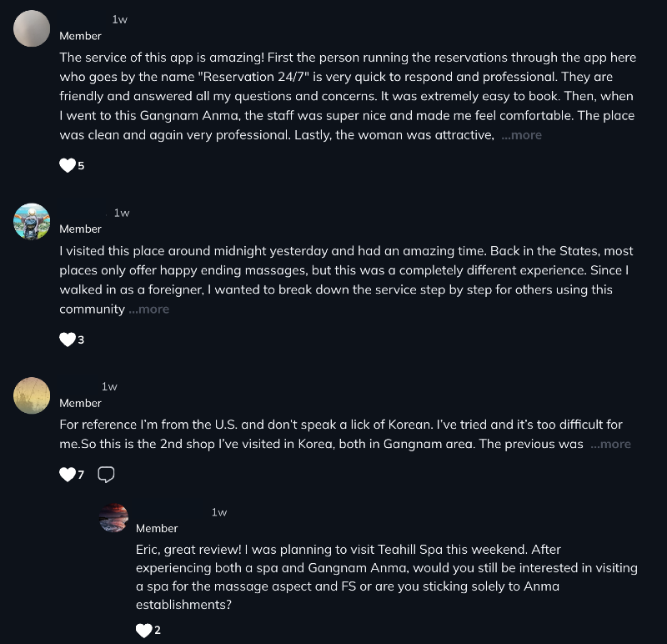Open the reply bubble beside the 7 likes
This screenshot has width=667, height=644.
tap(106, 474)
